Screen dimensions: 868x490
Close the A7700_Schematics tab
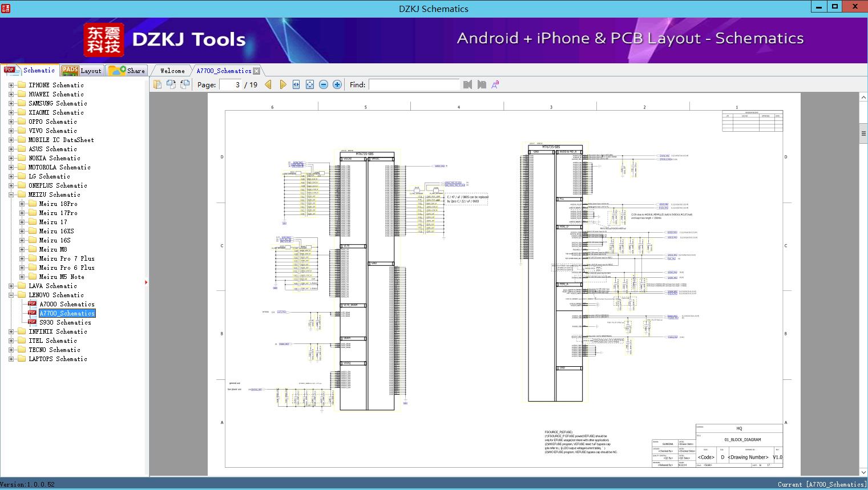[257, 71]
